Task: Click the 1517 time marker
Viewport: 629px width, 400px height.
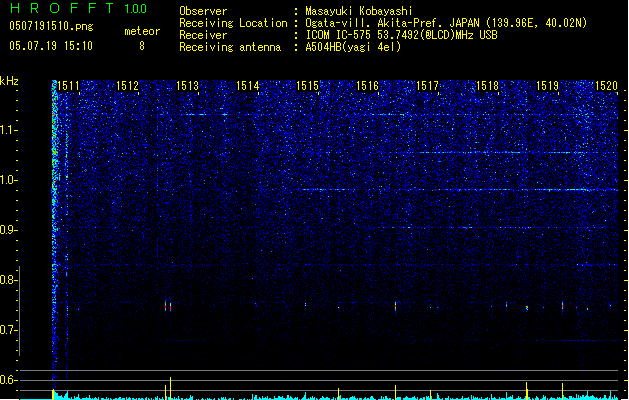Action: pos(427,86)
